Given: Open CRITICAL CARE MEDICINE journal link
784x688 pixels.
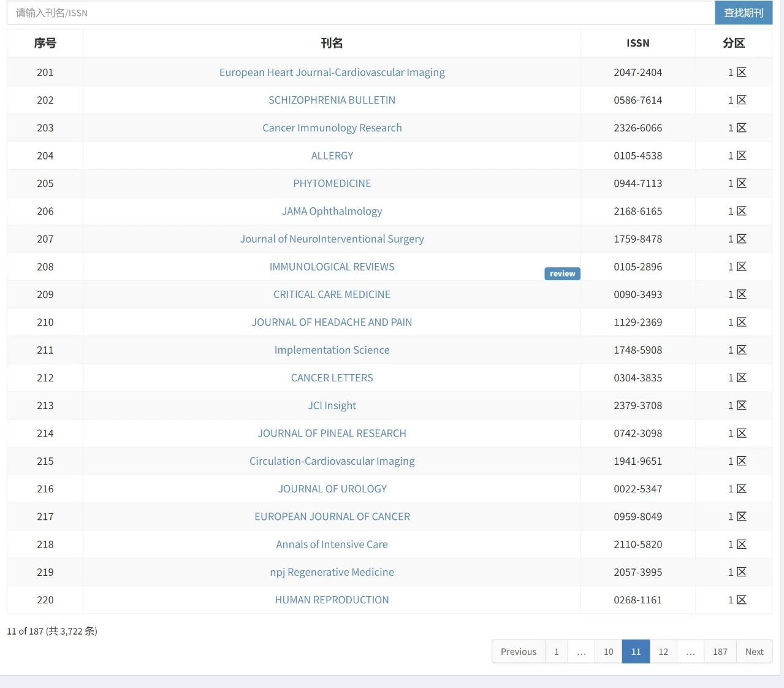Looking at the screenshot, I should [x=332, y=294].
